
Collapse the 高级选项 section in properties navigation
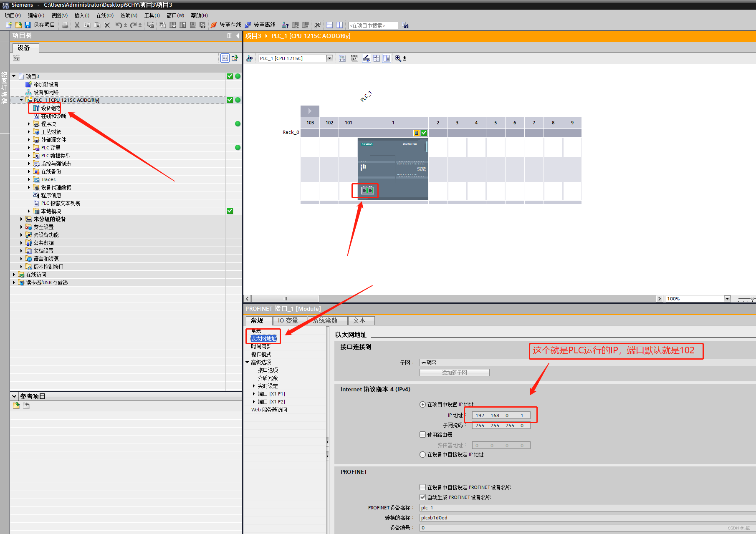coord(247,362)
